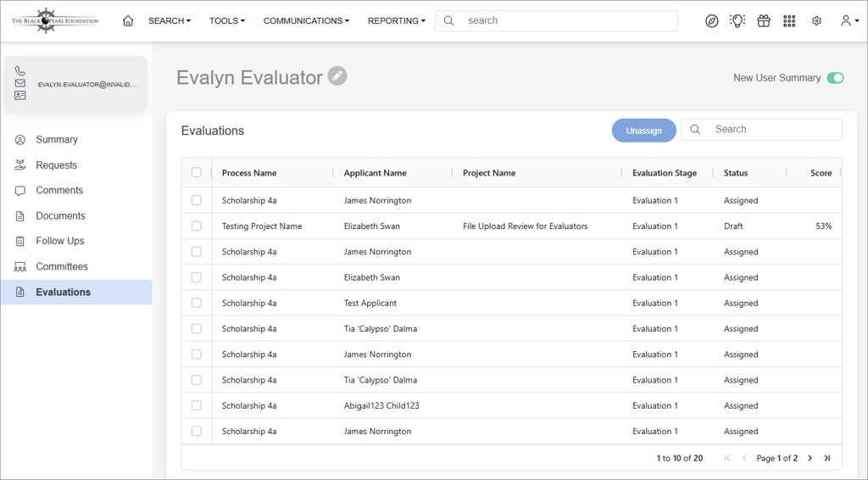The width and height of the screenshot is (868, 480).
Task: Check the Abigail123 Child123 row checkbox
Action: point(197,405)
